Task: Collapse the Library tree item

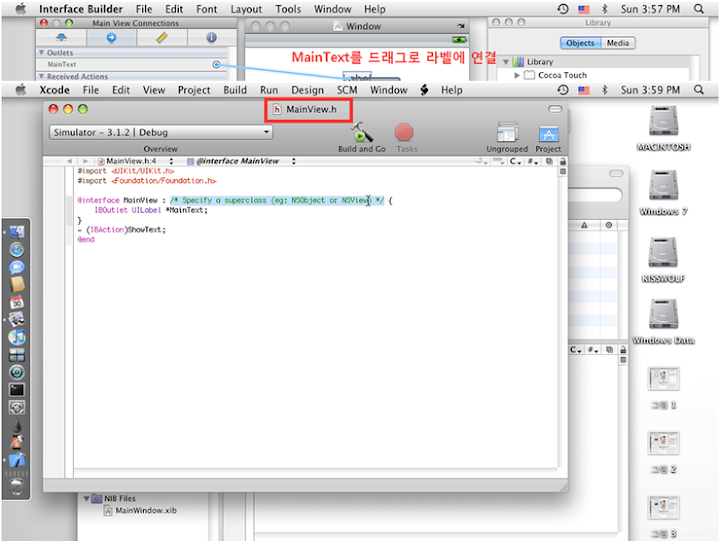Action: (x=506, y=62)
